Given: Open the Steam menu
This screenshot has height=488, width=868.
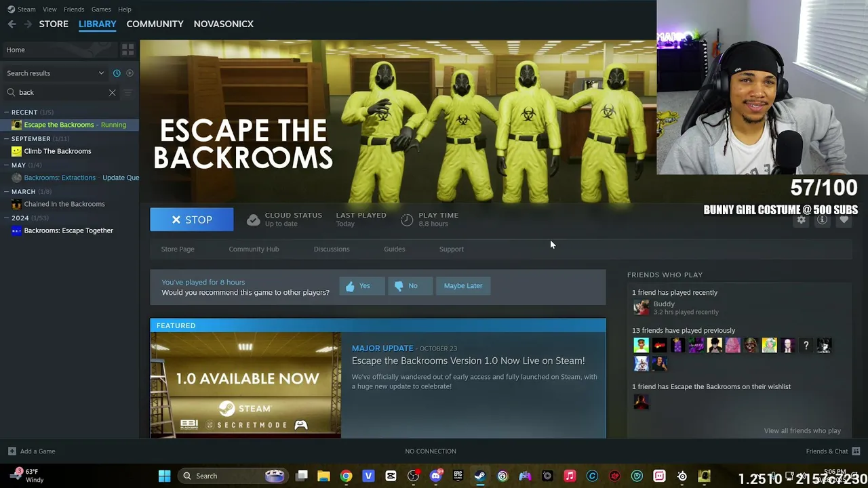Looking at the screenshot, I should tap(22, 9).
